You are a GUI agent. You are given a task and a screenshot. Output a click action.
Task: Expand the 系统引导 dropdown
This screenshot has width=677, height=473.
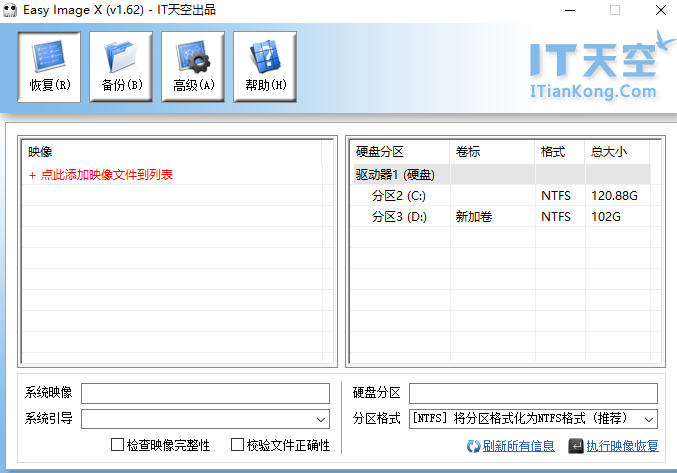[x=320, y=419]
